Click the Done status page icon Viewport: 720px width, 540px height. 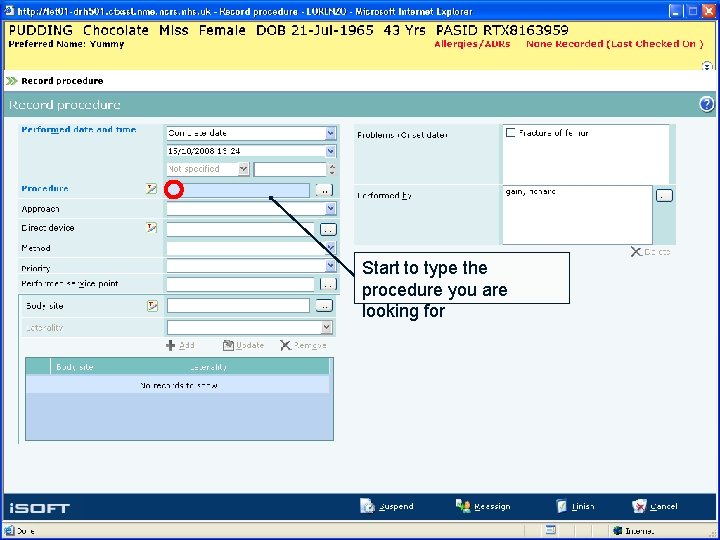tap(9, 531)
